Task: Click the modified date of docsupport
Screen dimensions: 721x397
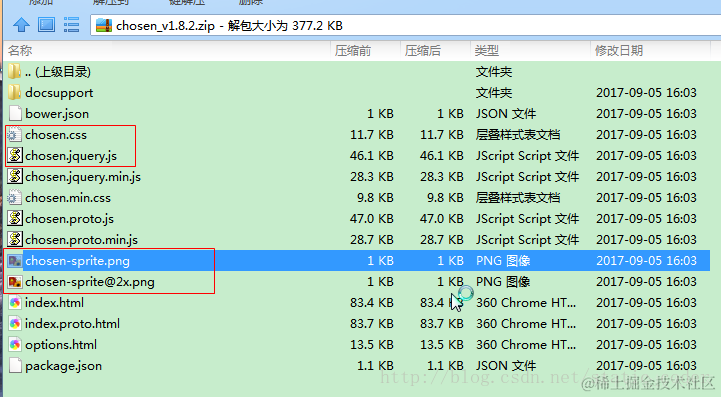Action: [x=646, y=92]
